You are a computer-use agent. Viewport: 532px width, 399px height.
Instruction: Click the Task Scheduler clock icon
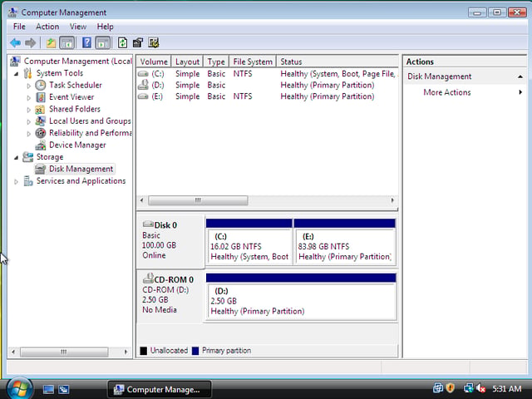[x=41, y=85]
